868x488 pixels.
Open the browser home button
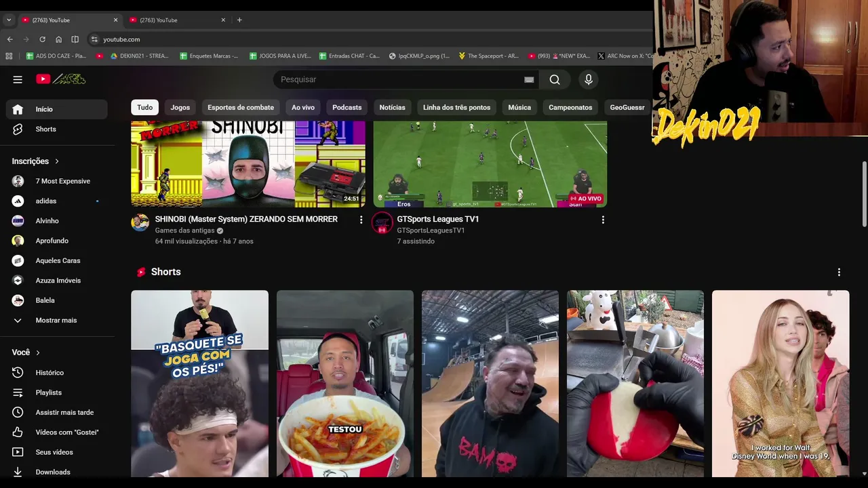click(58, 39)
